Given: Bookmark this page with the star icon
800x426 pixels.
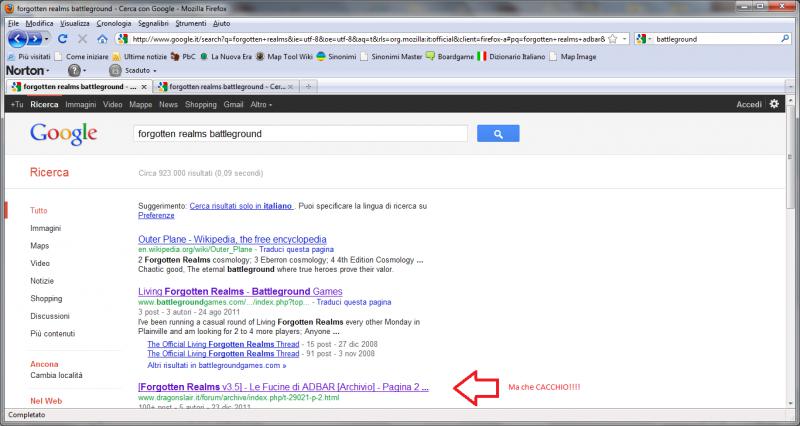Looking at the screenshot, I should point(612,39).
